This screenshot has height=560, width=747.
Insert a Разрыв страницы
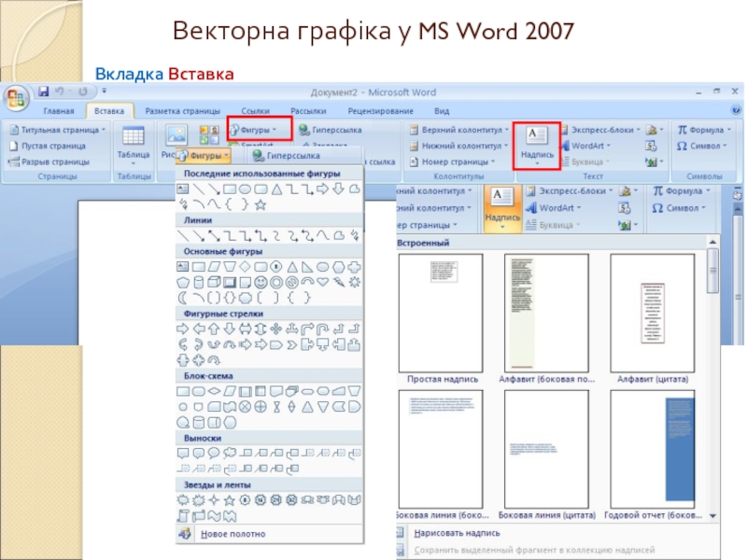49,161
